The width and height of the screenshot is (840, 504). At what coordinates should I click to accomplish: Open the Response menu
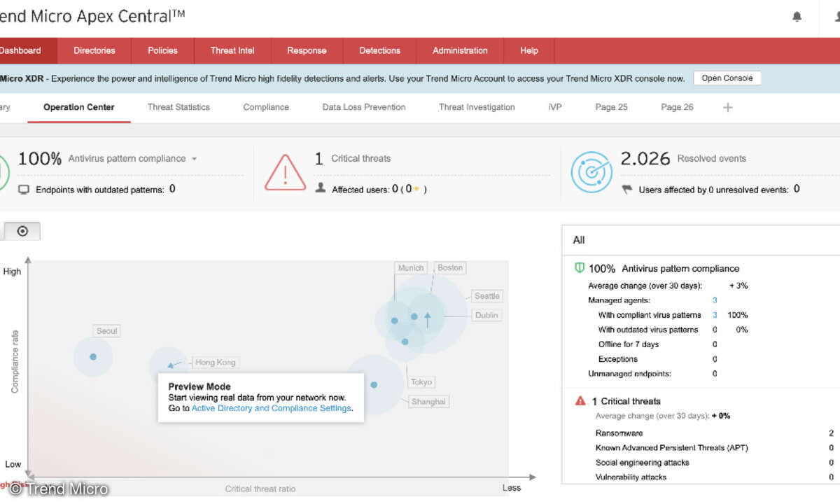[307, 50]
